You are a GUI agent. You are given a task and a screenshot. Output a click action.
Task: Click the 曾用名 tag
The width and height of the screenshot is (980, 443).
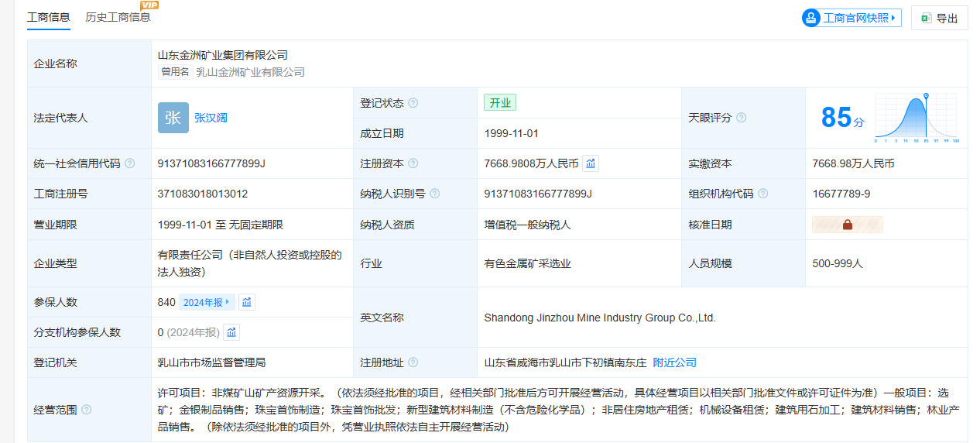click(x=175, y=72)
